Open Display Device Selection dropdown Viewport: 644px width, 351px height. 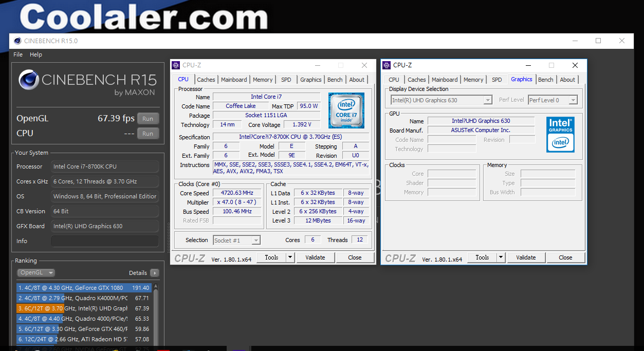click(x=441, y=100)
